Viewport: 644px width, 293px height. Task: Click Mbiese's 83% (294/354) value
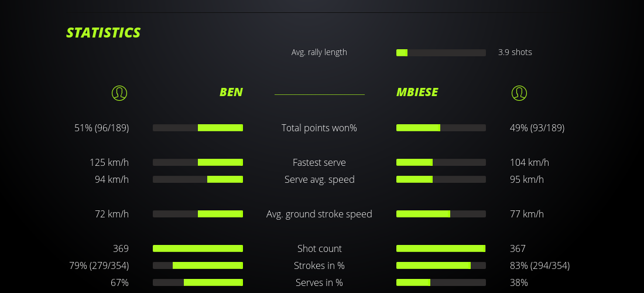coord(540,265)
